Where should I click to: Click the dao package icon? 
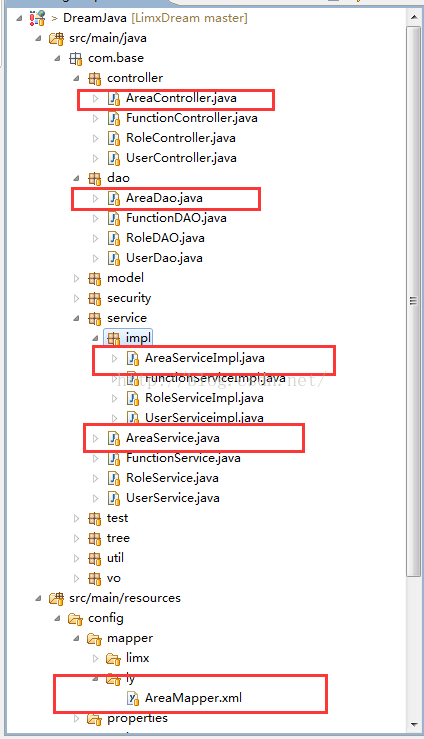pyautogui.click(x=94, y=178)
